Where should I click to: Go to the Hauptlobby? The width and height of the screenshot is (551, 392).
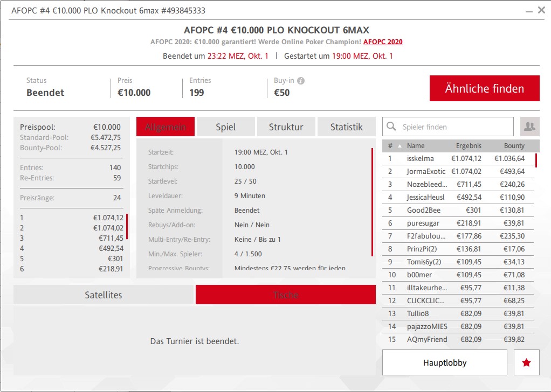click(444, 363)
